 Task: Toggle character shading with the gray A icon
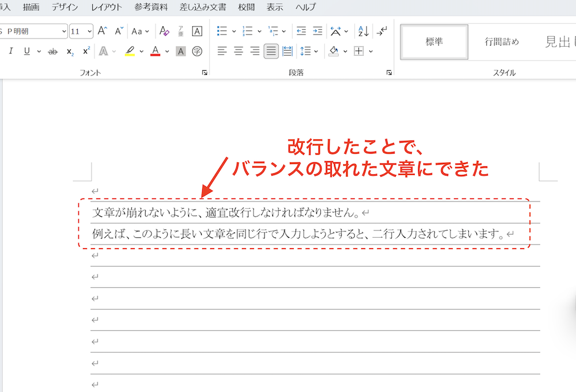[181, 51]
